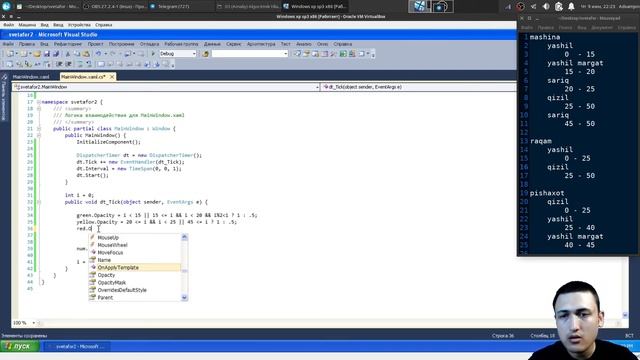Click the New Project toolbar icon

pyautogui.click(x=10, y=54)
